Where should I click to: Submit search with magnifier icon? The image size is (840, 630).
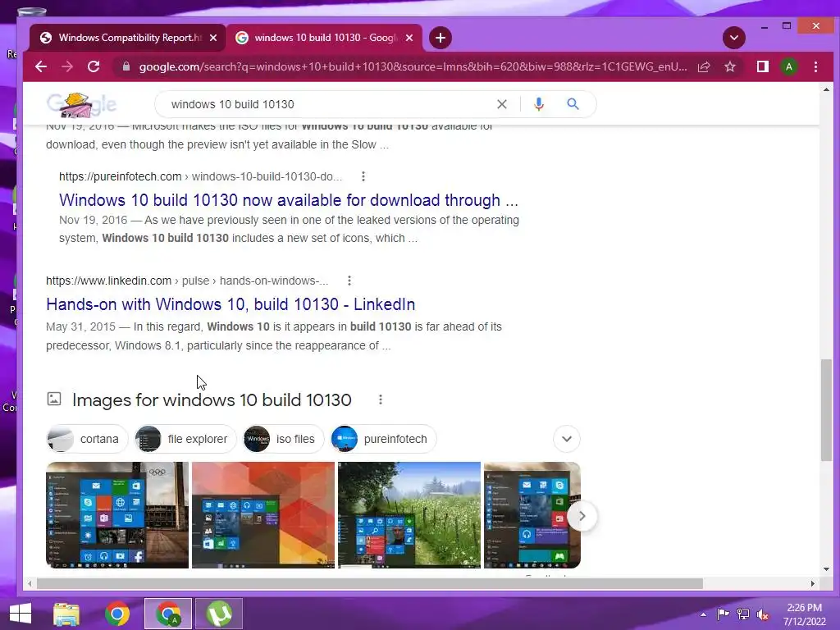pos(573,104)
